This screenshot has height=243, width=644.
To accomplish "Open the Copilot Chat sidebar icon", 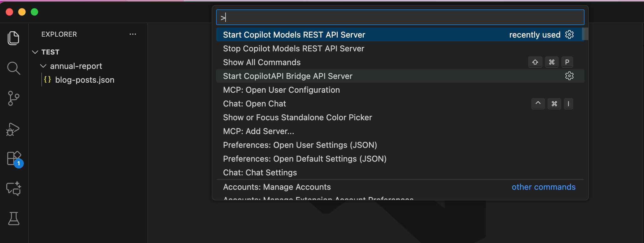I will point(13,189).
